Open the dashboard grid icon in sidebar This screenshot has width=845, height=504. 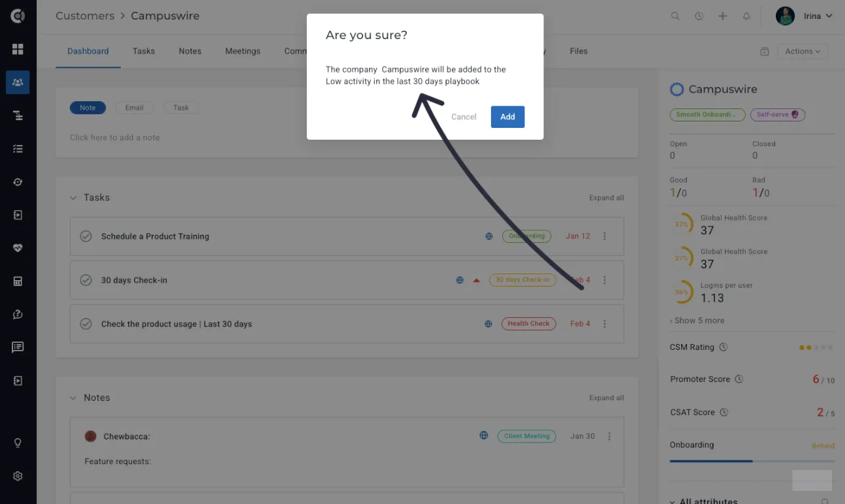click(x=18, y=49)
